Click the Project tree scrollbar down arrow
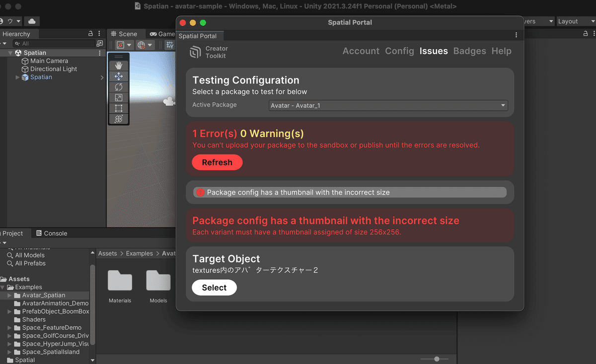This screenshot has height=364, width=596. coord(92,360)
